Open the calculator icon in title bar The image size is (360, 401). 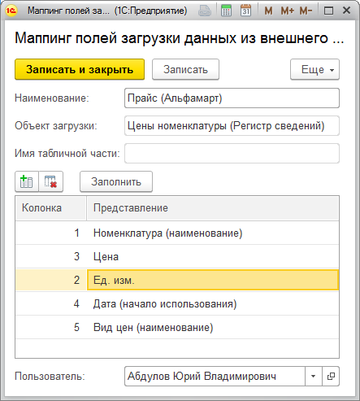pyautogui.click(x=226, y=11)
